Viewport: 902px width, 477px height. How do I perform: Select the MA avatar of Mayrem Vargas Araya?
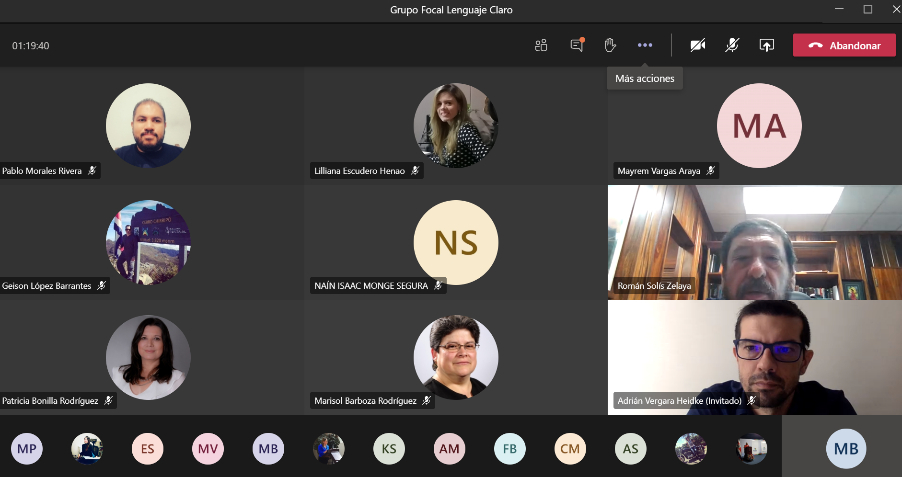[x=759, y=125]
